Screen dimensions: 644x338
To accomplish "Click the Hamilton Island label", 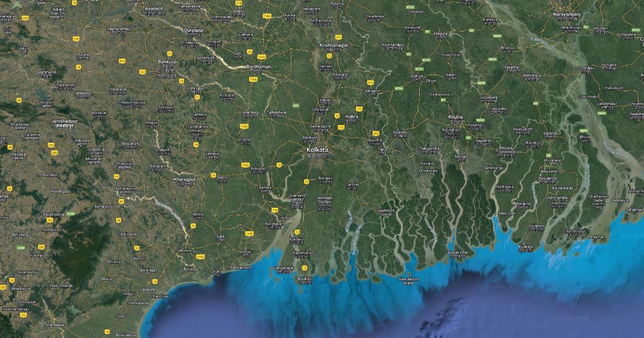I will 386,212.
